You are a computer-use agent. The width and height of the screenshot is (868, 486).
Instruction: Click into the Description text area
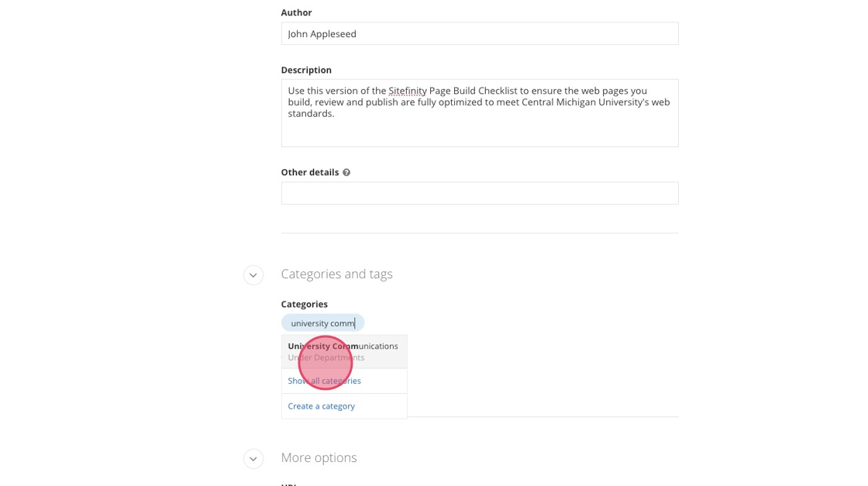click(x=480, y=132)
